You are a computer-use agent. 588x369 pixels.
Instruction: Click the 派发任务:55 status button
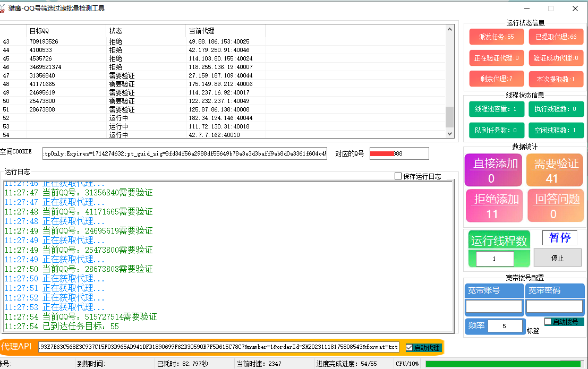click(497, 37)
